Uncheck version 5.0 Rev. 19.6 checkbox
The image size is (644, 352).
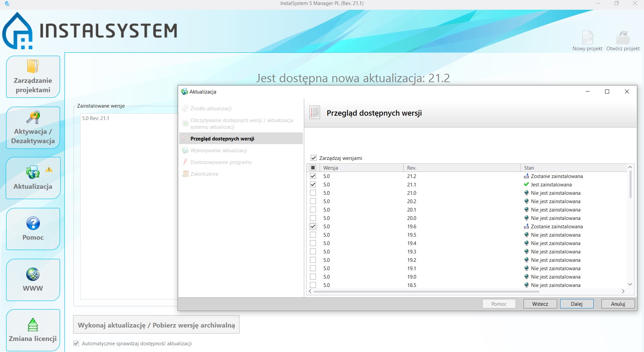point(313,226)
